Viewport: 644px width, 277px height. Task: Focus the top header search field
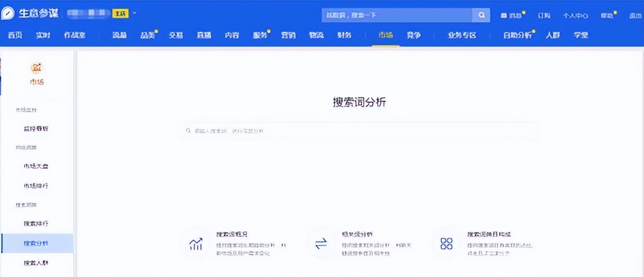coord(397,16)
